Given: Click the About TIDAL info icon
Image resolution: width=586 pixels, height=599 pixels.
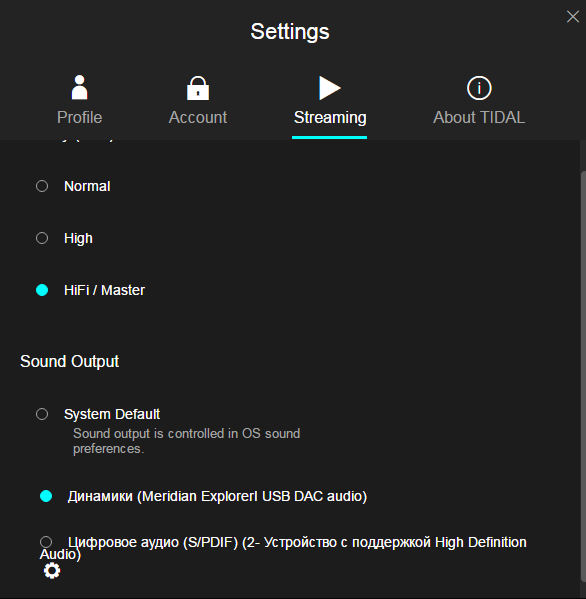Looking at the screenshot, I should coord(479,88).
